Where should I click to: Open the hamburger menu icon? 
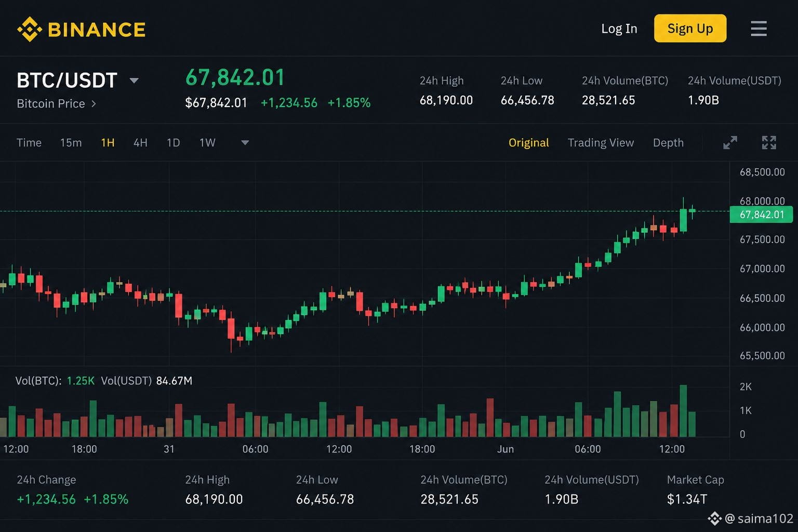759,29
